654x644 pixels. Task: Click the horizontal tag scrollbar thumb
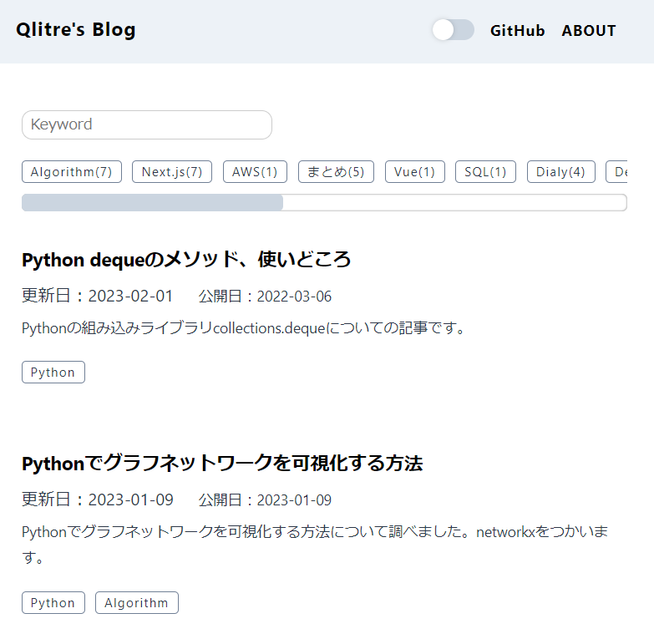(152, 203)
